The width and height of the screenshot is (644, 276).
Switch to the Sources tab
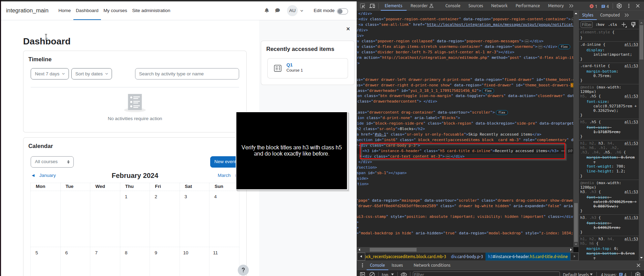[x=476, y=6]
